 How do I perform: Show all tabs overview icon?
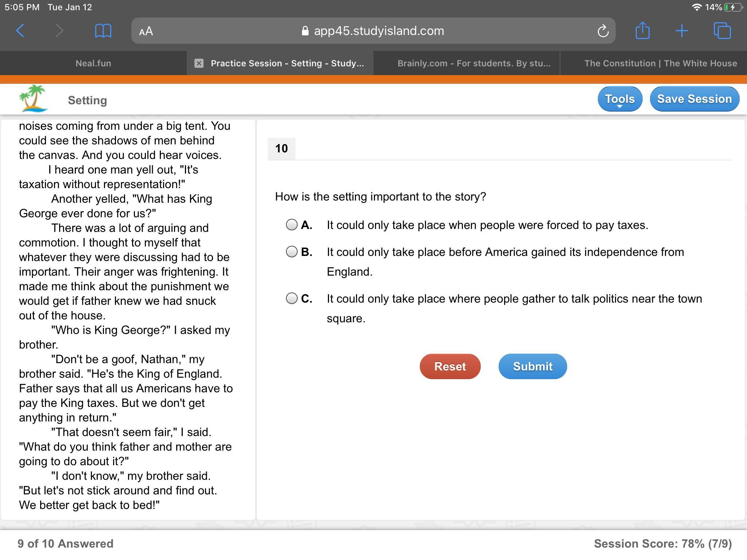(x=722, y=31)
